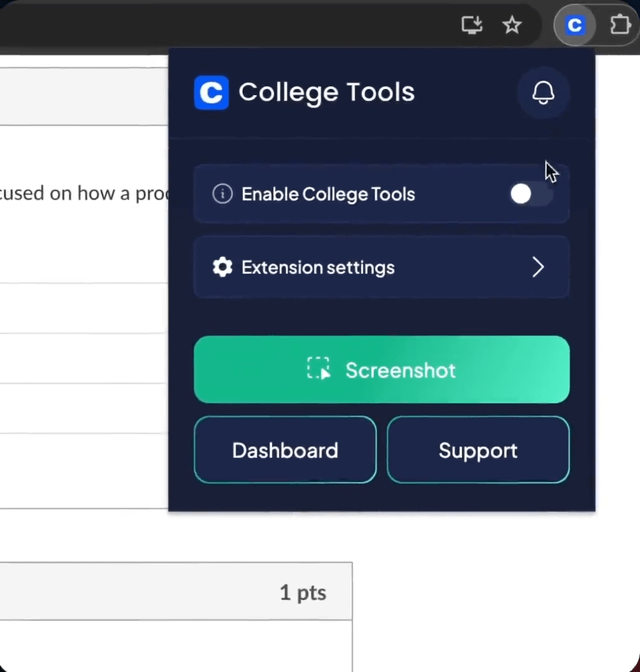
Task: Open the notifications bell in College Tools
Action: coord(543,93)
